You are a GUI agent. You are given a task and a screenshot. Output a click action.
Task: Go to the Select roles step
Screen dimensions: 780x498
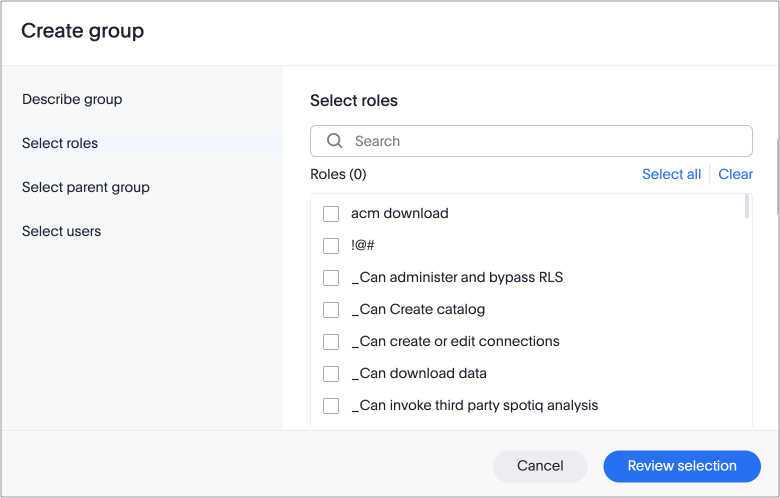60,144
